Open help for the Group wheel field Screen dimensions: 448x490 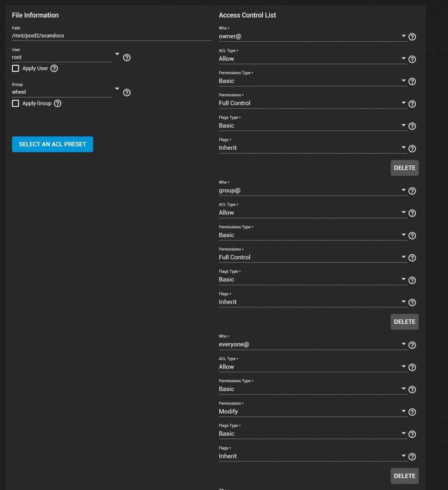tap(127, 93)
